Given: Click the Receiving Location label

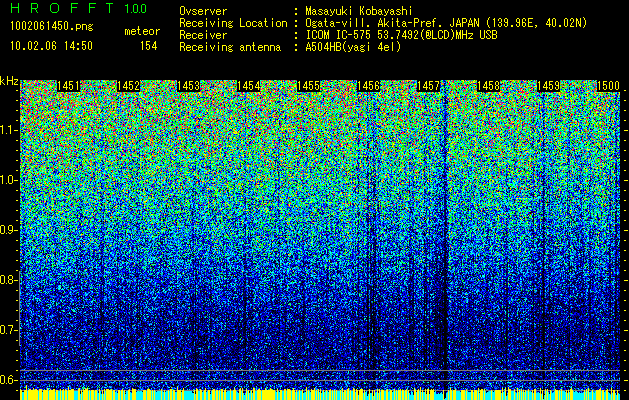Looking at the screenshot, I should [x=233, y=23].
